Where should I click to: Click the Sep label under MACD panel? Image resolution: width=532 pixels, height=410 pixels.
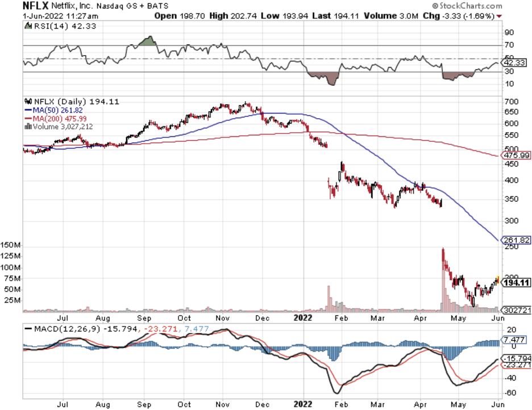click(144, 404)
